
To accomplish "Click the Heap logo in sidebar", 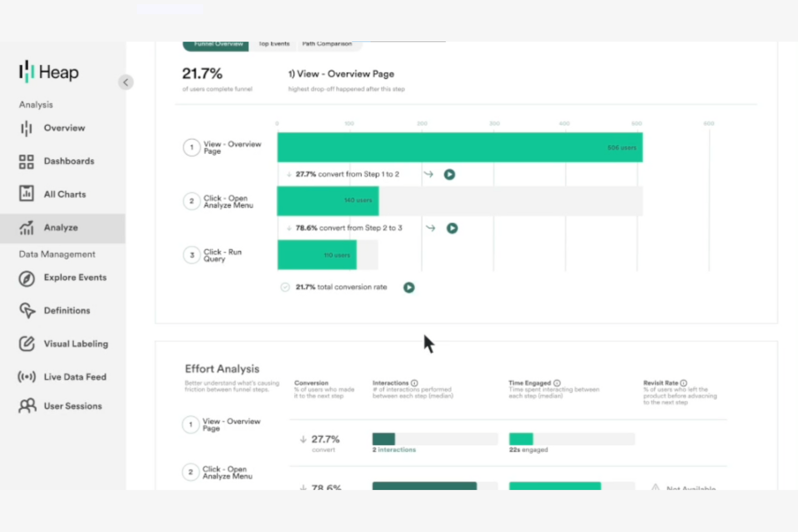I will (49, 72).
